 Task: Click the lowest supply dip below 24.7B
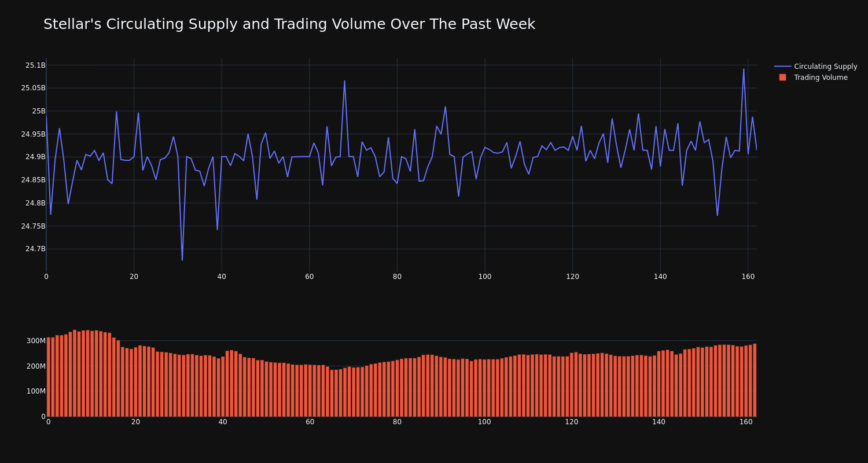(182, 260)
